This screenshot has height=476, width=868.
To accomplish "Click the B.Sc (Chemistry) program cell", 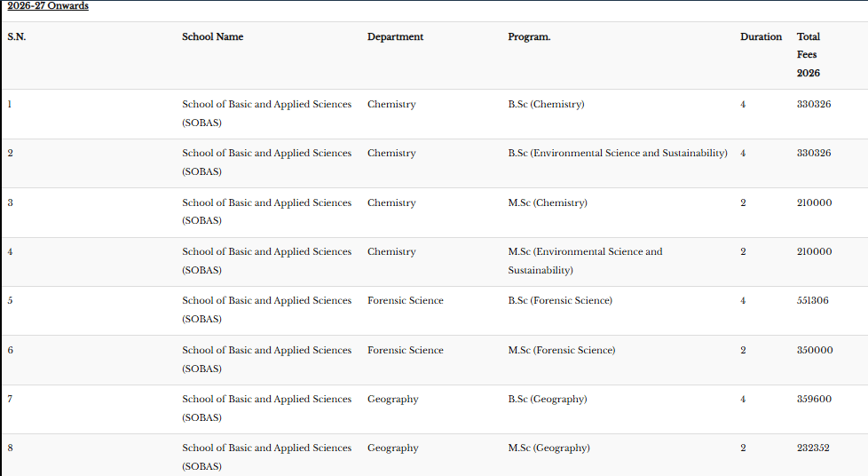I will (546, 105).
